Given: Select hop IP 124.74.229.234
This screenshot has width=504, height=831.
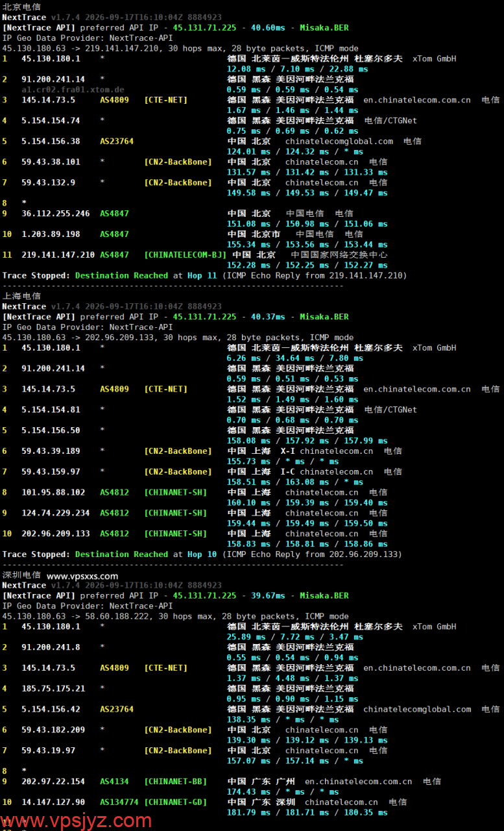Looking at the screenshot, I should coord(56,513).
